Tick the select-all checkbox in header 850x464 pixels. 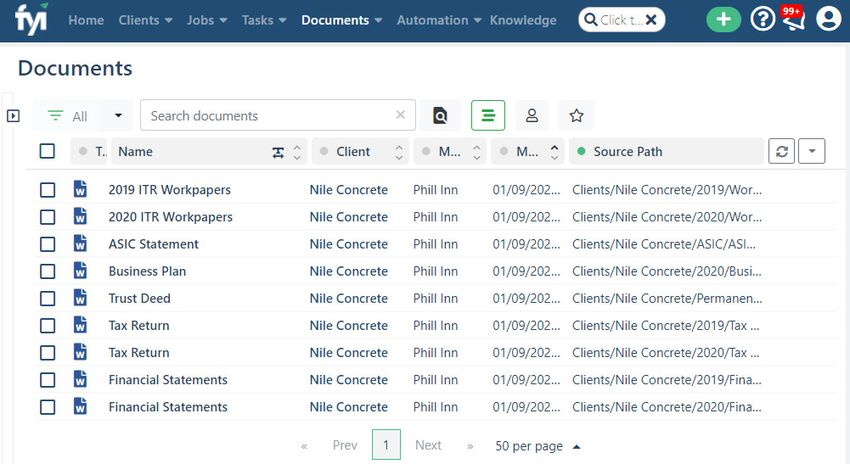pyautogui.click(x=47, y=151)
